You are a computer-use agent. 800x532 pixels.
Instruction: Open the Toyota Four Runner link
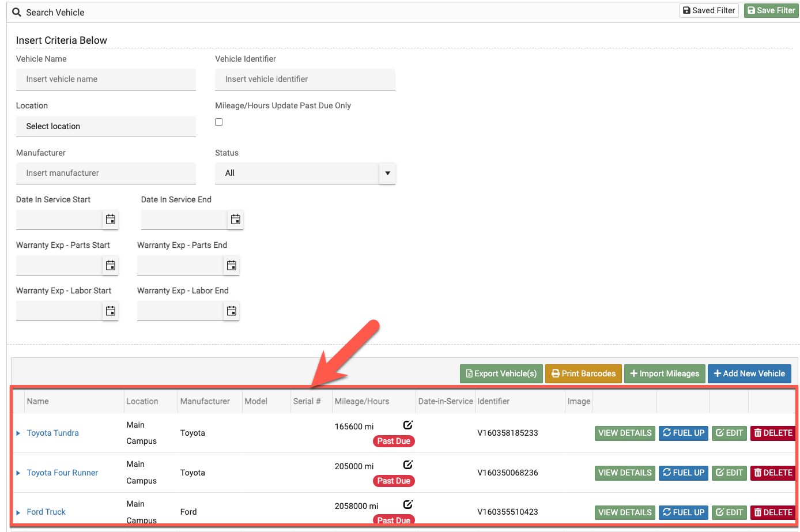pos(62,473)
